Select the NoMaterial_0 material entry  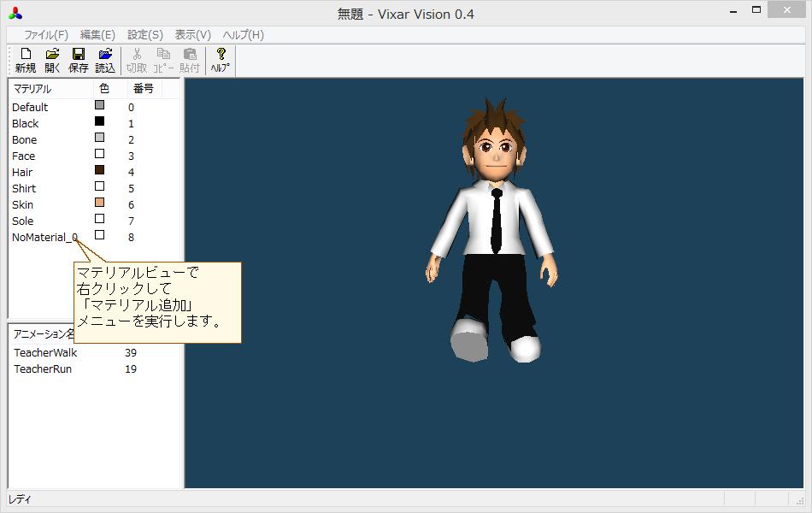pyautogui.click(x=44, y=237)
